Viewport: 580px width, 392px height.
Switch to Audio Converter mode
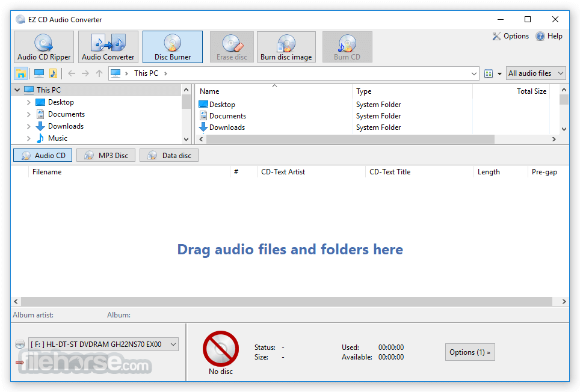point(108,47)
